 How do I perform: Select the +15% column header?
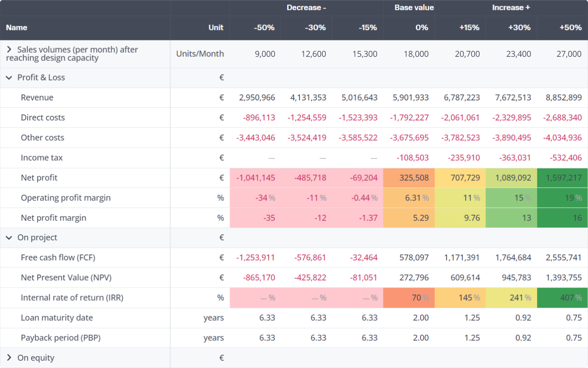[x=469, y=28]
